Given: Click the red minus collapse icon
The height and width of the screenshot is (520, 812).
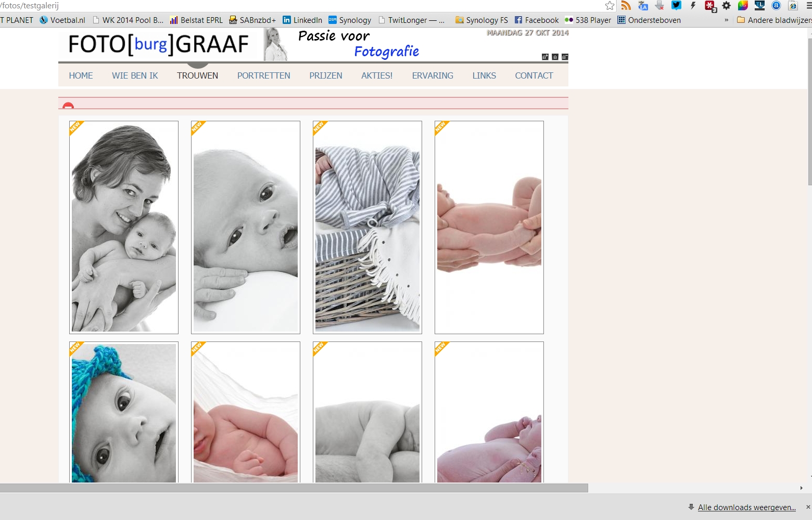Looking at the screenshot, I should coord(68,106).
